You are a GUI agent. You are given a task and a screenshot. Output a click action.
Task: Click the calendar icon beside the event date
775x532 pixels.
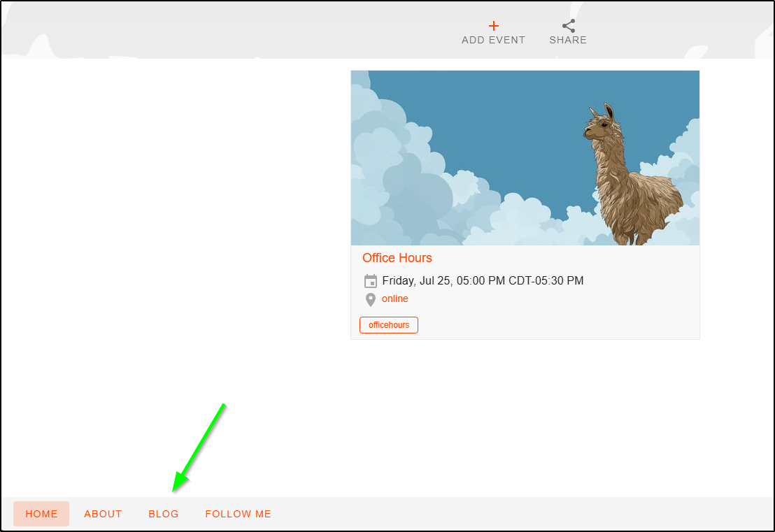pyautogui.click(x=370, y=281)
